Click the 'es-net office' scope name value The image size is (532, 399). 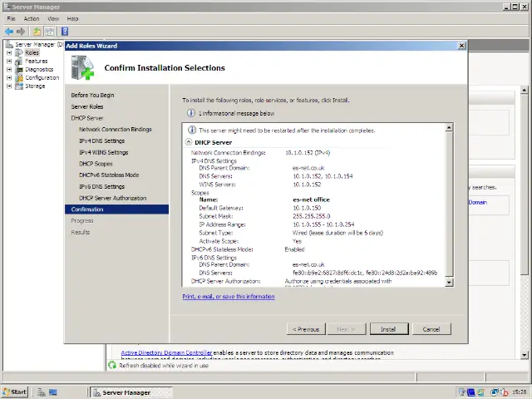[312, 199]
